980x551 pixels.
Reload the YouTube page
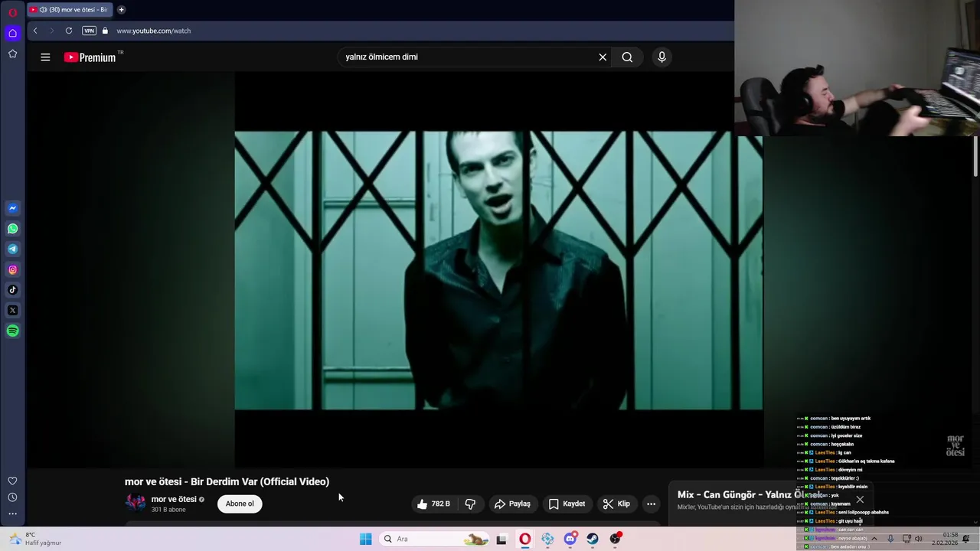coord(69,31)
